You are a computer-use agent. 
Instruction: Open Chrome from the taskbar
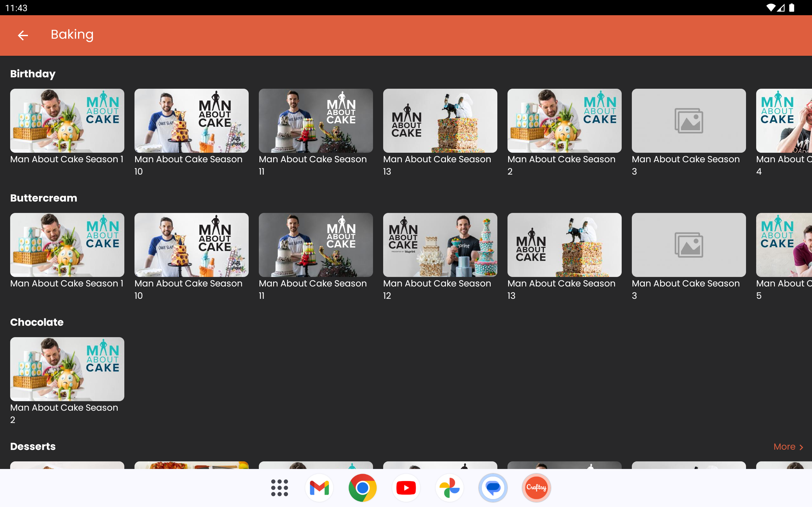tap(362, 488)
